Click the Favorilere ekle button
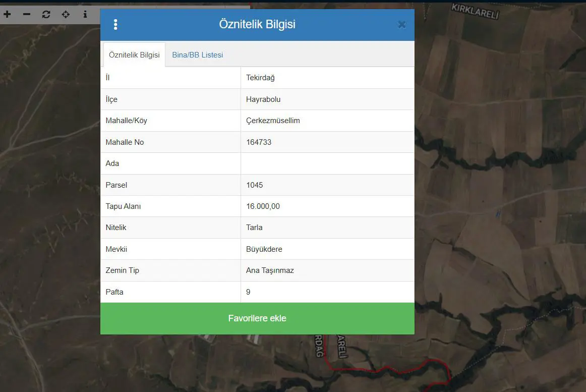586x392 pixels. coord(257,318)
